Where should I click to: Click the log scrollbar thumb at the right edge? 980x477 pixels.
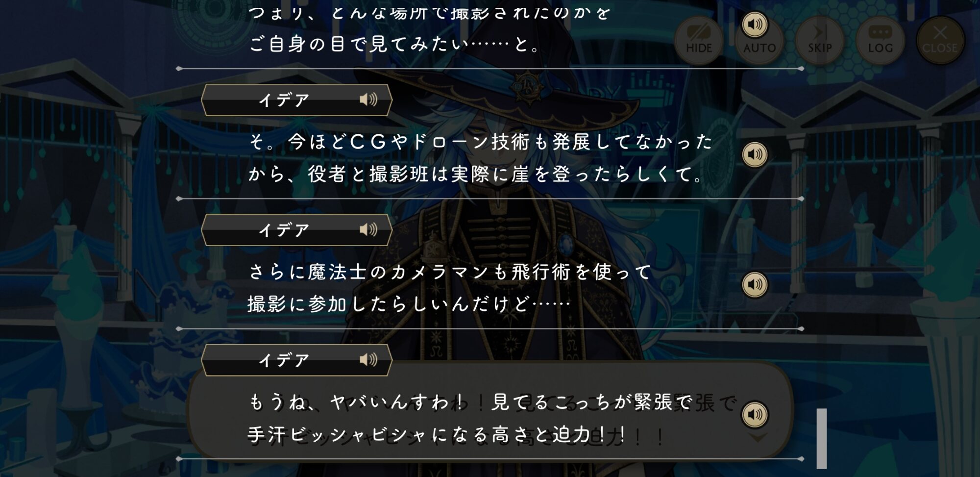[x=822, y=438]
